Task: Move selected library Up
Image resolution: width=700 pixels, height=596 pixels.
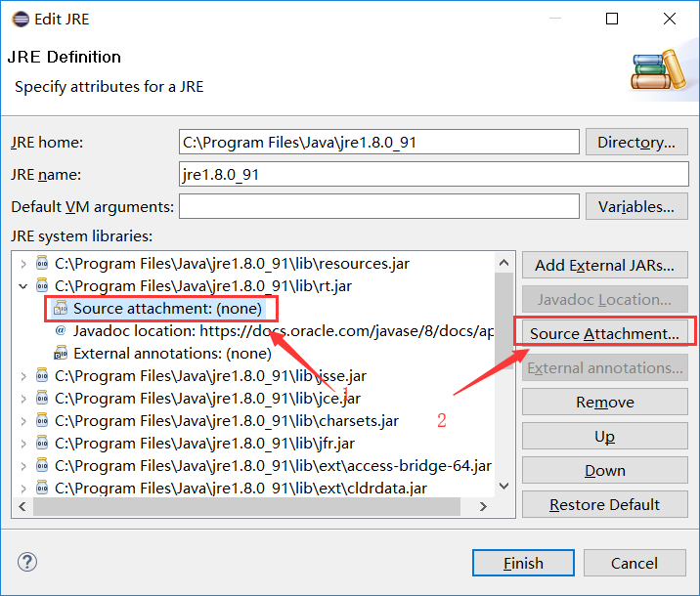Action: coord(604,436)
